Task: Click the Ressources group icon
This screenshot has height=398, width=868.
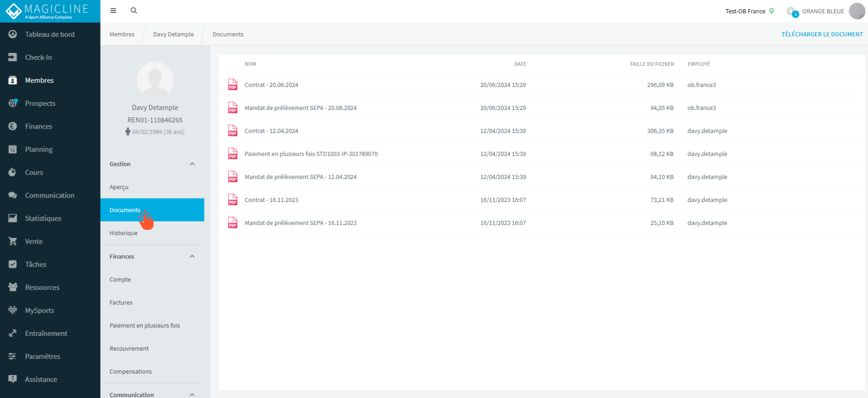Action: pos(12,287)
